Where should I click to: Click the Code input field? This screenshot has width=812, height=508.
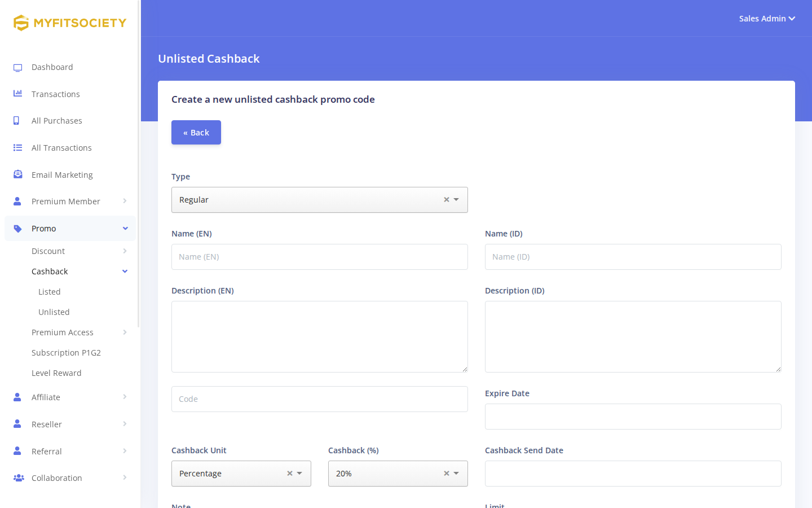pyautogui.click(x=320, y=399)
